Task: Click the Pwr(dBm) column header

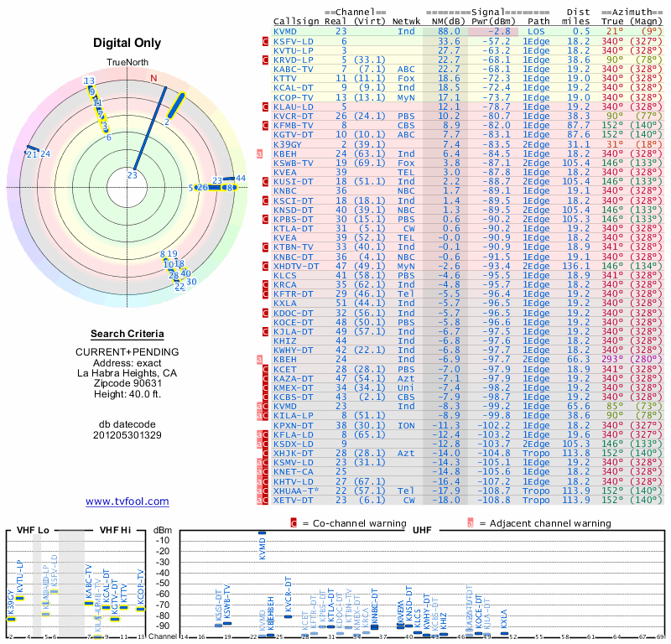Action: pos(494,21)
